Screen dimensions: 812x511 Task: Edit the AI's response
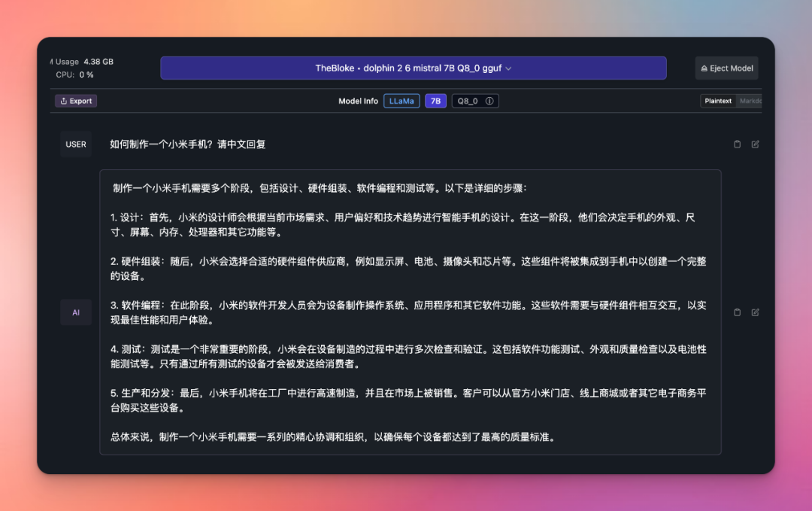click(755, 312)
